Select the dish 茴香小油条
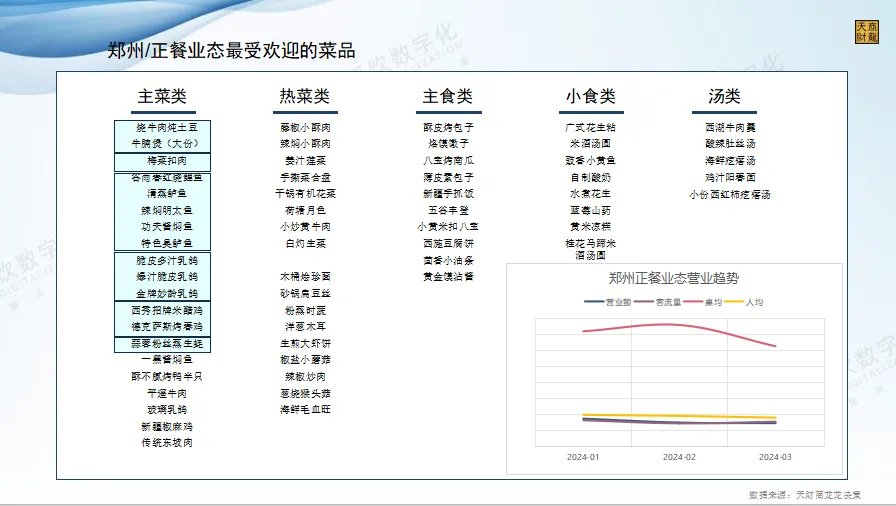896x506 pixels. 448,260
